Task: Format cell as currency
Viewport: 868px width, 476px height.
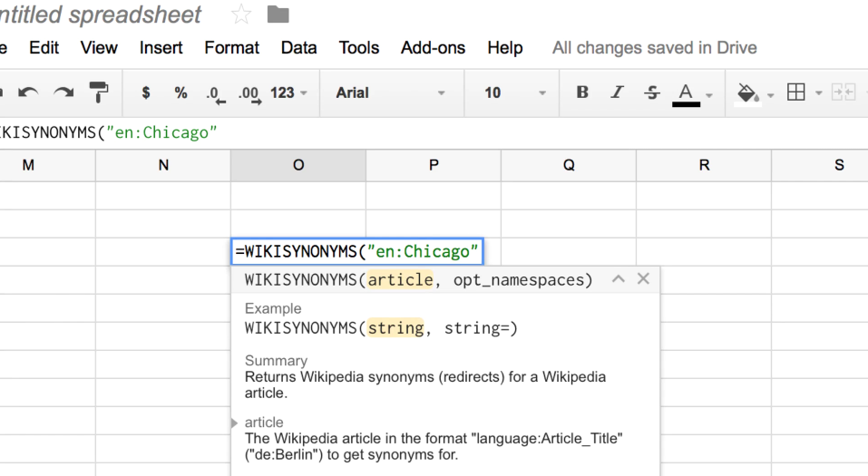Action: [146, 92]
